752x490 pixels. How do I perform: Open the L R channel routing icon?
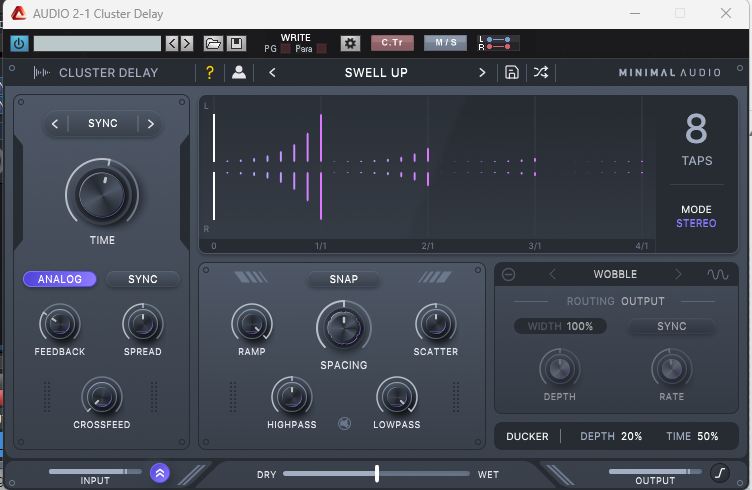click(498, 43)
